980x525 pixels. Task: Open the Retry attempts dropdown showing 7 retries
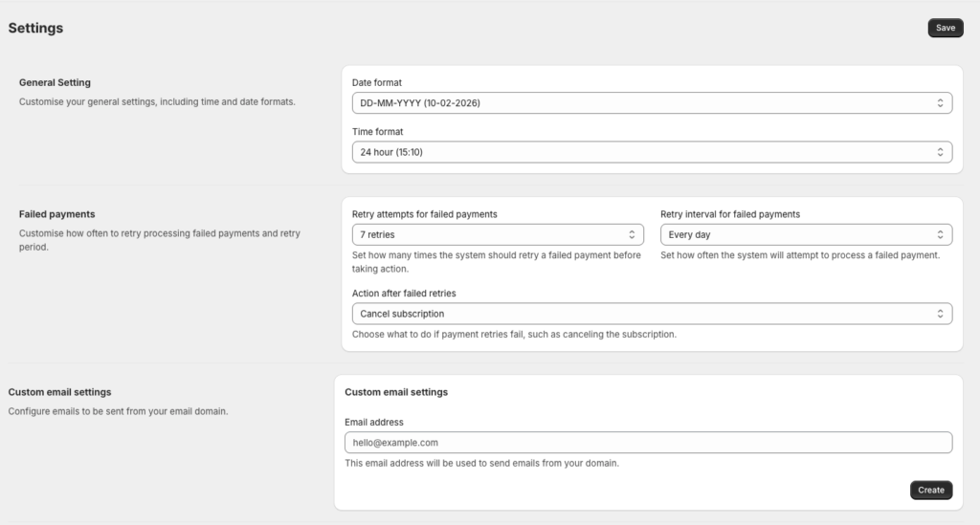point(496,234)
